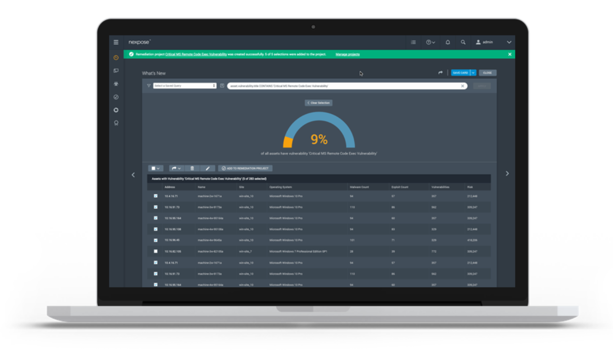Sort by the Site column header

241,187
